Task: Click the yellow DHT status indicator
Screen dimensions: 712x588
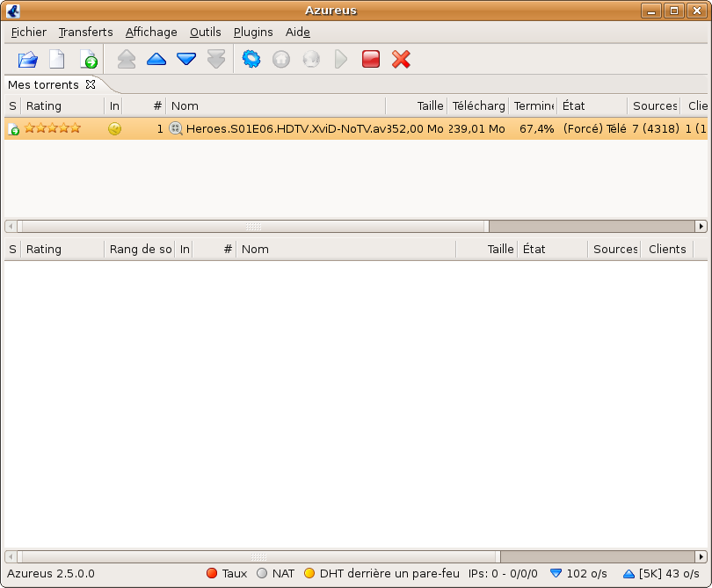Action: [381, 573]
